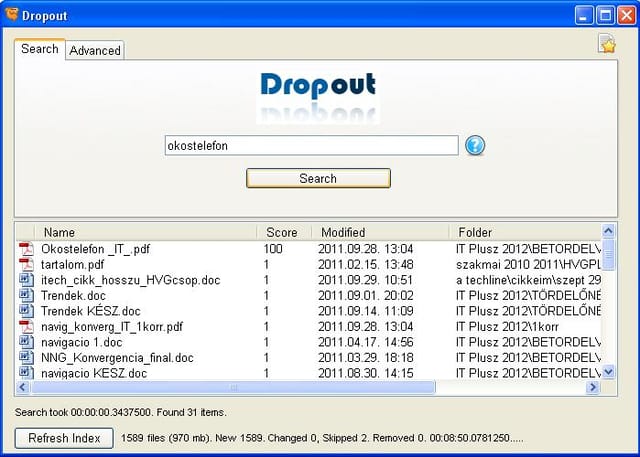The height and width of the screenshot is (457, 640).
Task: Click the horizontal scroll left arrow
Action: (x=23, y=387)
